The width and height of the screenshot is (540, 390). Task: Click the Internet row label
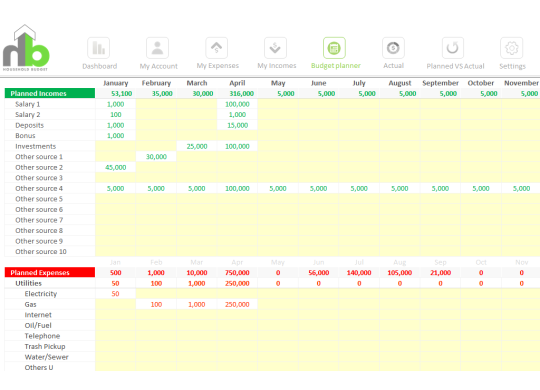[38, 315]
